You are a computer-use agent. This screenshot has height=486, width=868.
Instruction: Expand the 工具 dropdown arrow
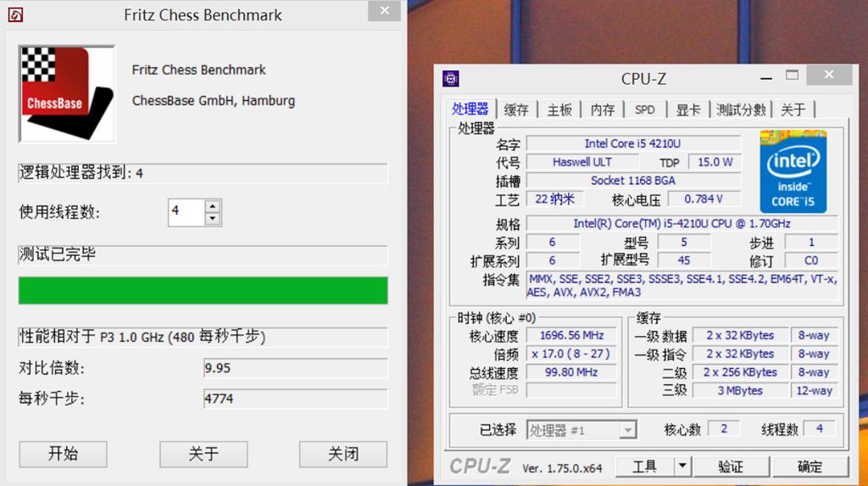tap(683, 466)
